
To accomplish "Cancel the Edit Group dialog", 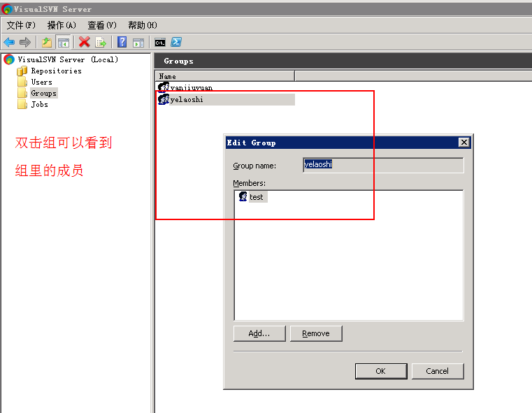I will 438,371.
